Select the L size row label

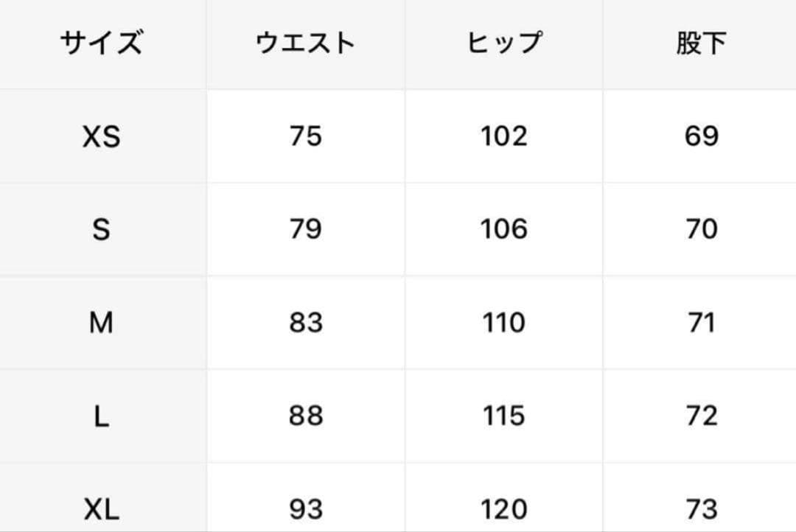pos(101,416)
